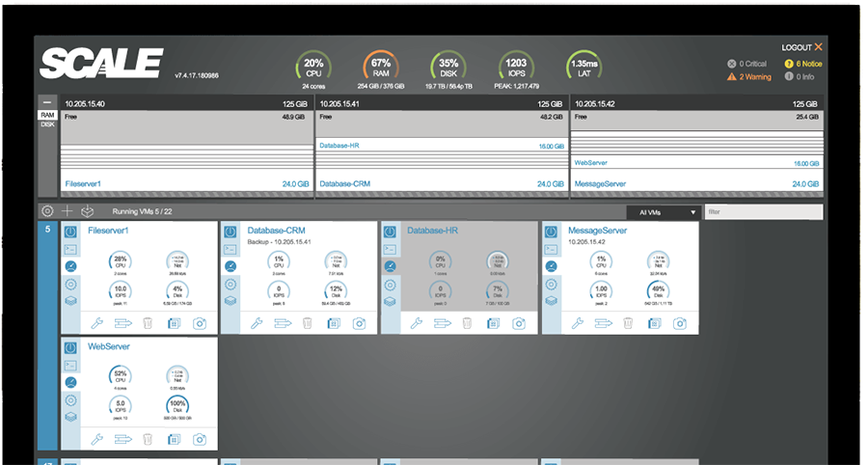Open MessageServer console icon
Screen dimensions: 868x465
coord(551,250)
